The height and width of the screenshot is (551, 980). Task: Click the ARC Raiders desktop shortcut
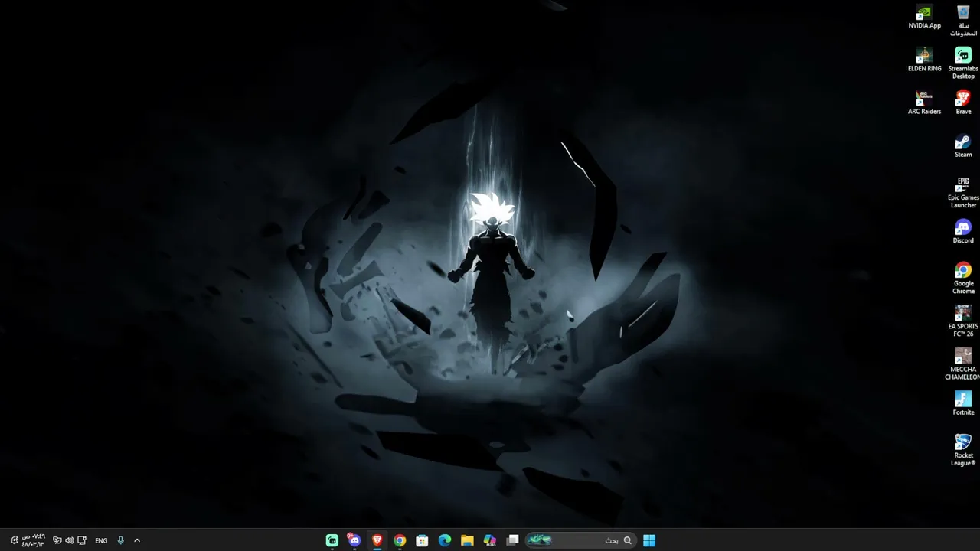[924, 103]
